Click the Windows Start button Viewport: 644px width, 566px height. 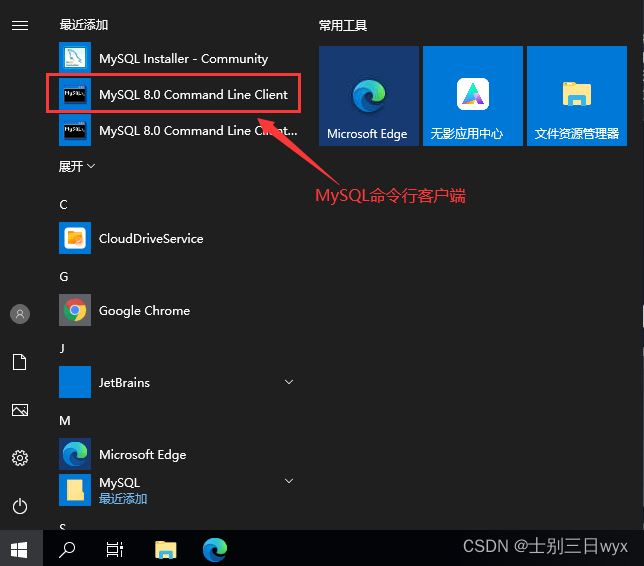pyautogui.click(x=19, y=549)
